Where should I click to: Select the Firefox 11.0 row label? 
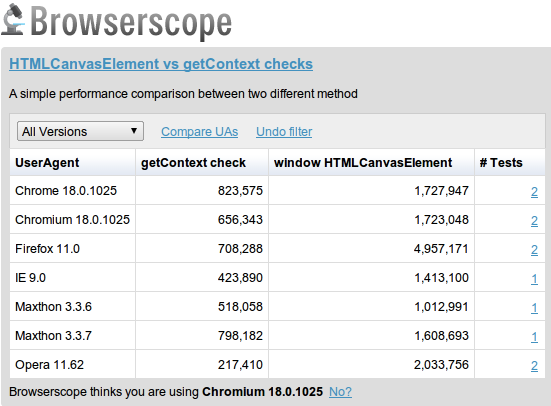47,249
